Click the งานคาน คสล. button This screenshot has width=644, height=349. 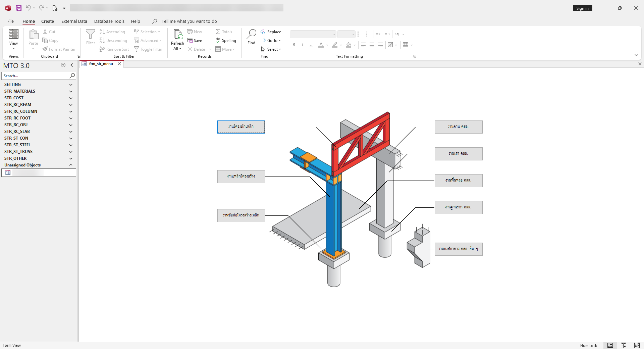[459, 127]
